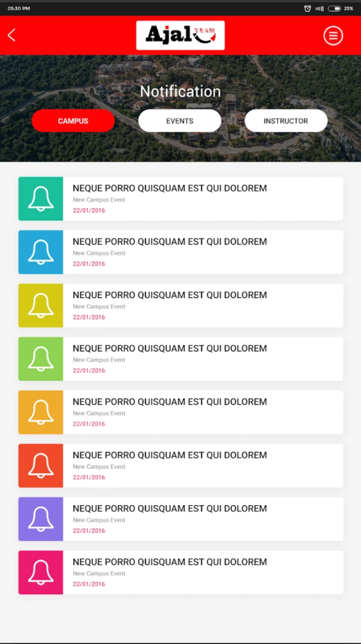This screenshot has width=361, height=644.
Task: Open the notification with the green bell icon
Action: click(x=180, y=359)
